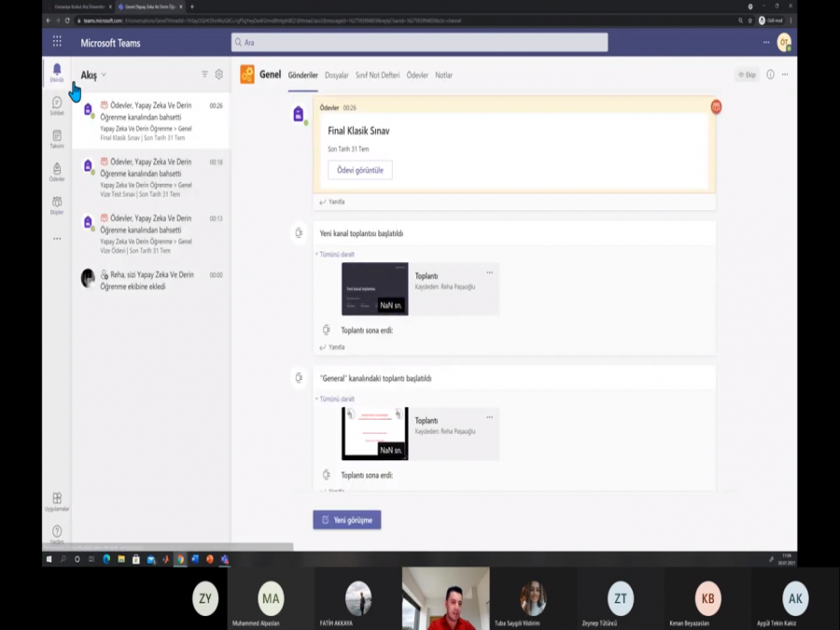Open Ödevler assignments in the left sidebar
The image size is (840, 630).
[57, 172]
